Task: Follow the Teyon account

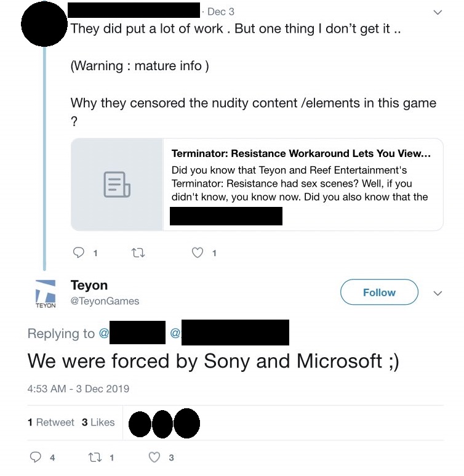Action: tap(379, 292)
